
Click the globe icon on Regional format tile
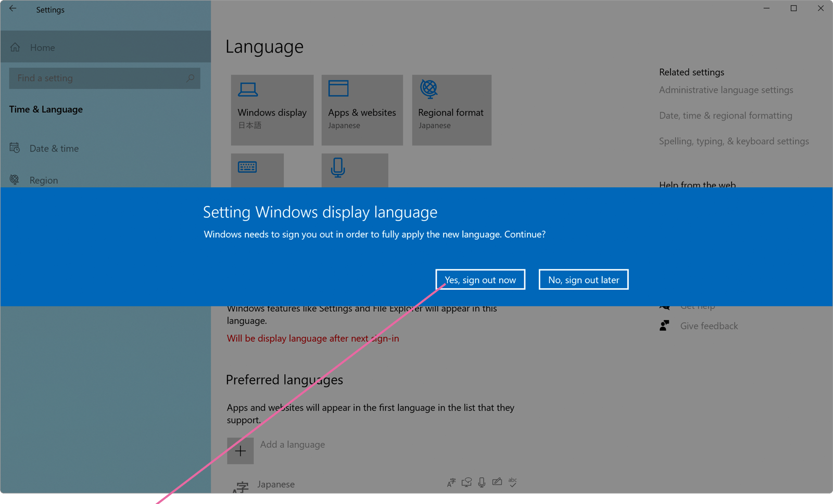pos(429,89)
